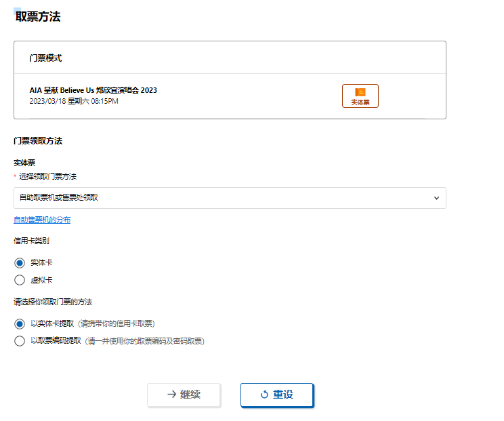This screenshot has width=504, height=421.
Task: Click the arrow icon on 继续 button
Action: point(172,394)
